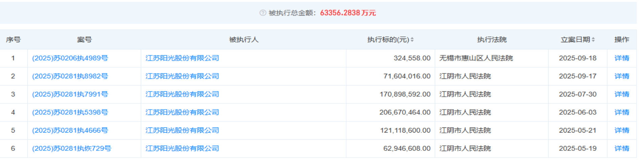View 详情 for the 2025-07-30 case
This screenshot has width=644, height=164.
point(622,94)
